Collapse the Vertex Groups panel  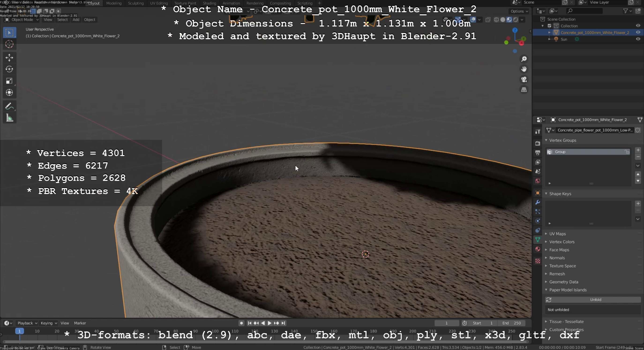click(562, 140)
